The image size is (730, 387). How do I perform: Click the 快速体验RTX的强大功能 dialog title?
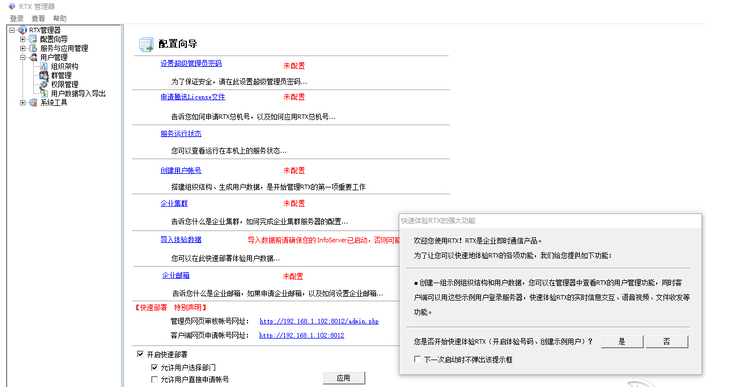(x=438, y=220)
